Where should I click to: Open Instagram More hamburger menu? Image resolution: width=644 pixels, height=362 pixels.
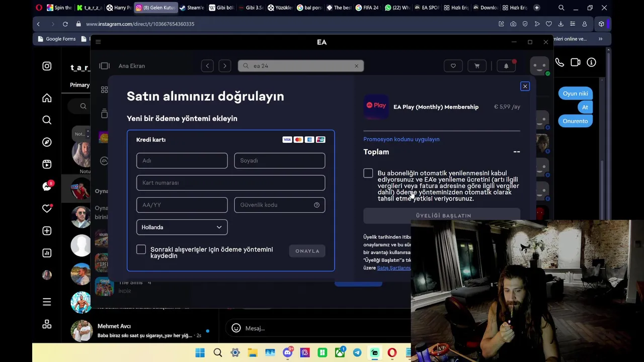[47, 302]
